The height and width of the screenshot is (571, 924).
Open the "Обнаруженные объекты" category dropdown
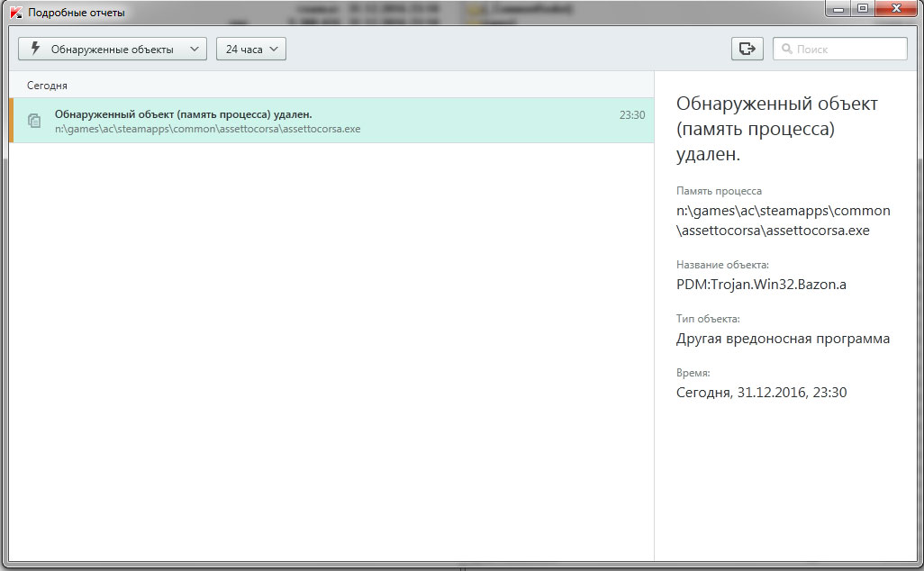coord(113,49)
